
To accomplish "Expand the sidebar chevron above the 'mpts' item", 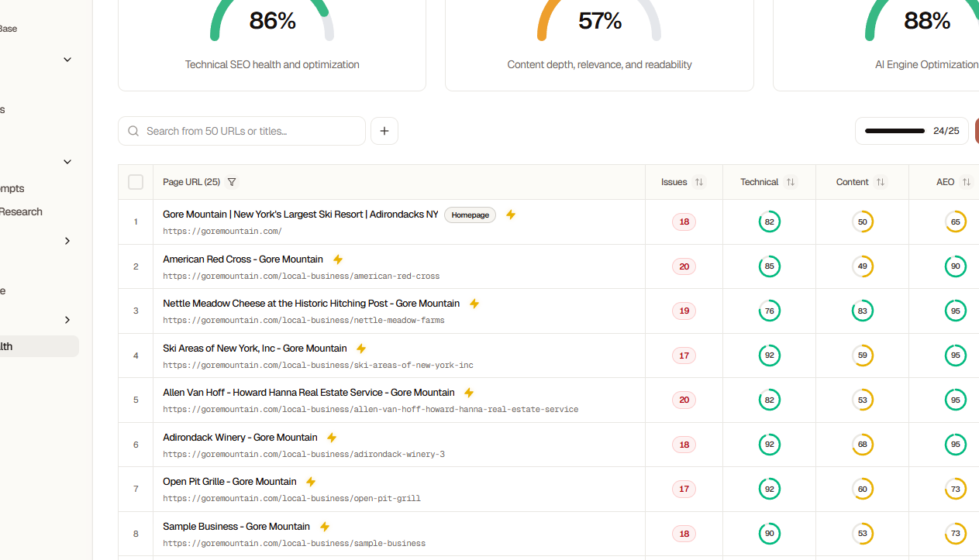I will point(67,162).
